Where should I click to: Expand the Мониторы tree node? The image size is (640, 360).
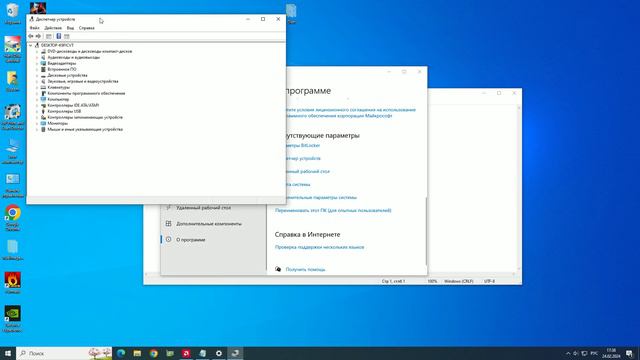37,123
